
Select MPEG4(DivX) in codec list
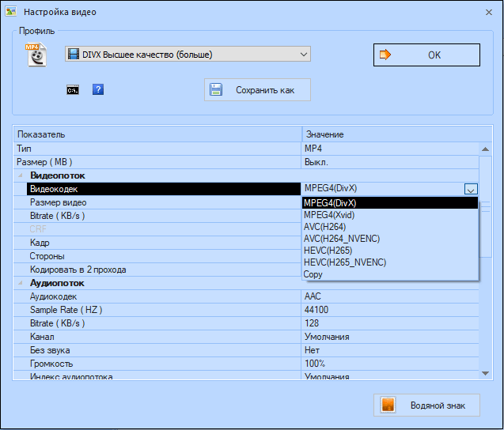pos(390,203)
